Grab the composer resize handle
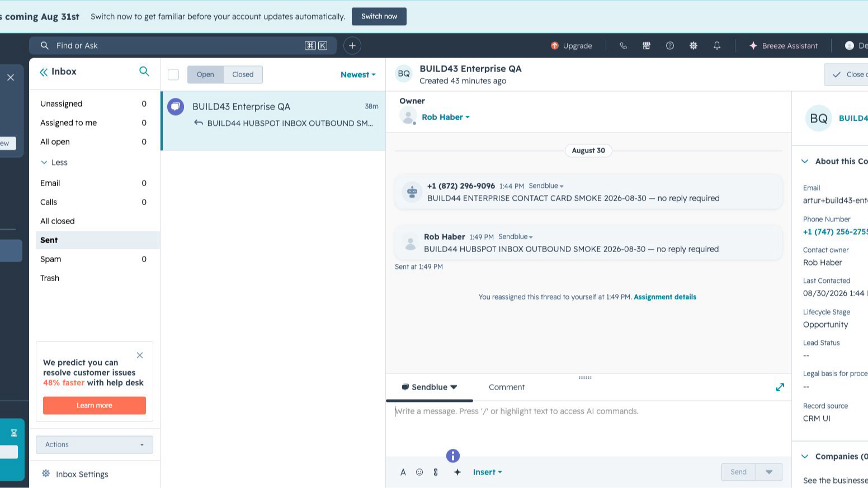Image resolution: width=868 pixels, height=488 pixels. [x=585, y=378]
